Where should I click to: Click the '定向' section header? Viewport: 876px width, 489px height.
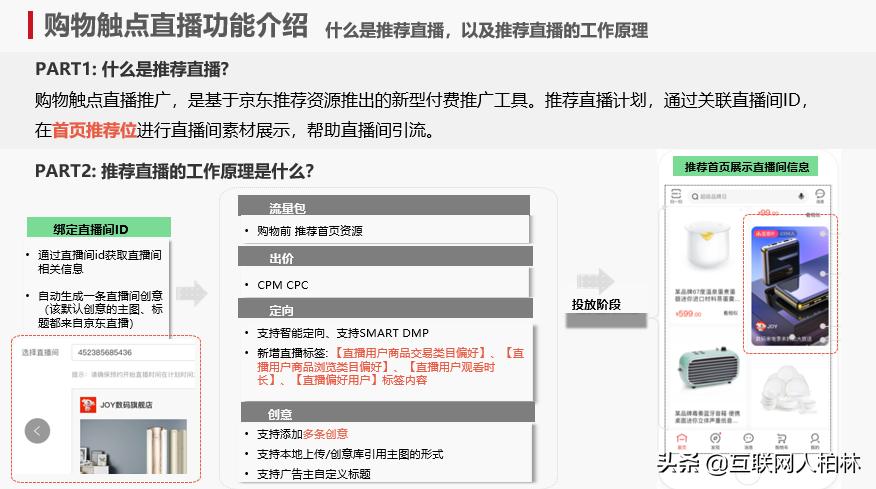(x=385, y=308)
